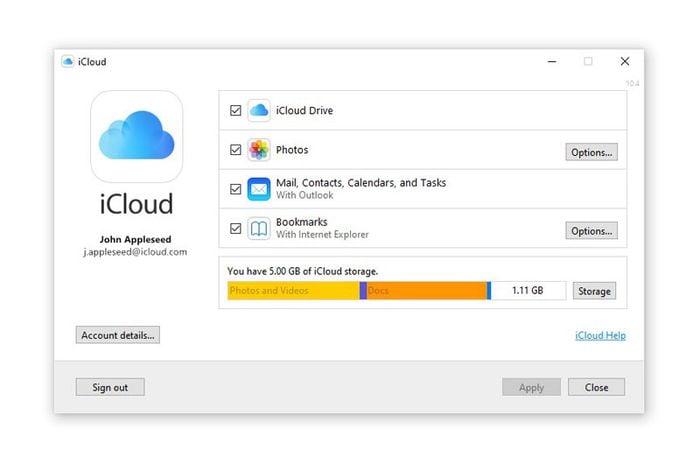Click the Close button at bottom
Viewport: 700px width, 465px height.
click(596, 387)
